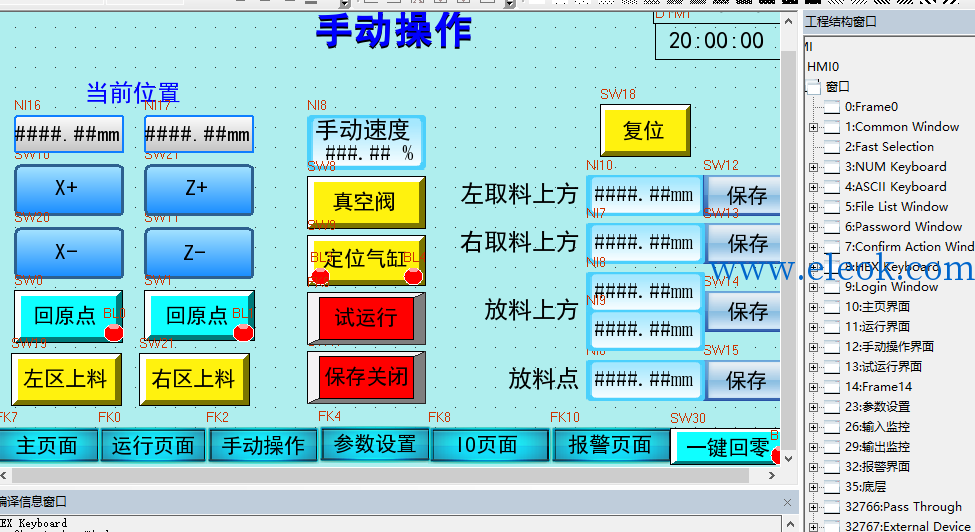Select the 右取料上方 numeric input field

click(x=645, y=242)
